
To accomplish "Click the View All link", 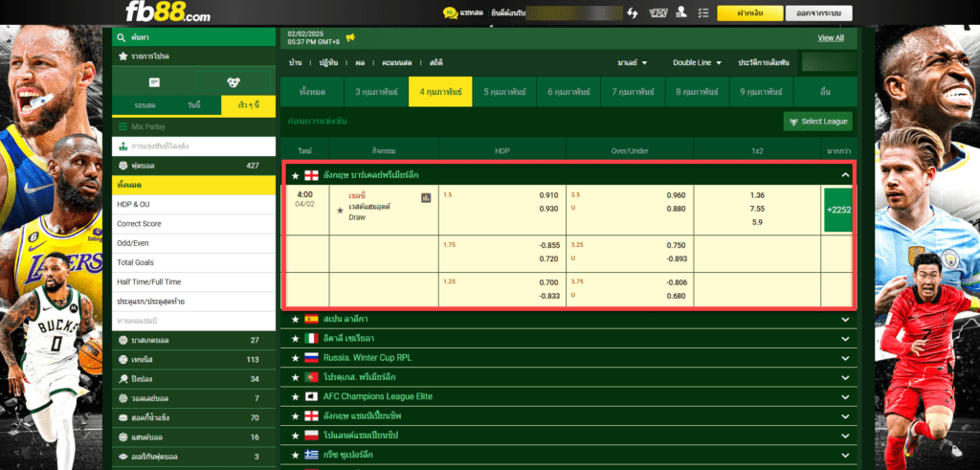I will click(x=831, y=38).
